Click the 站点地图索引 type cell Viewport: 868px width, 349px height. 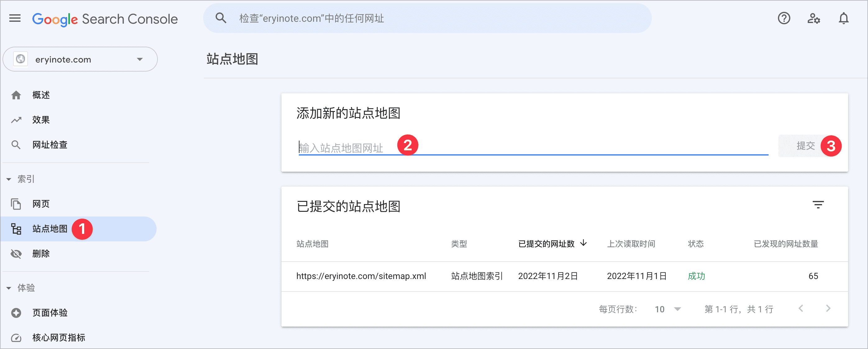pos(477,276)
